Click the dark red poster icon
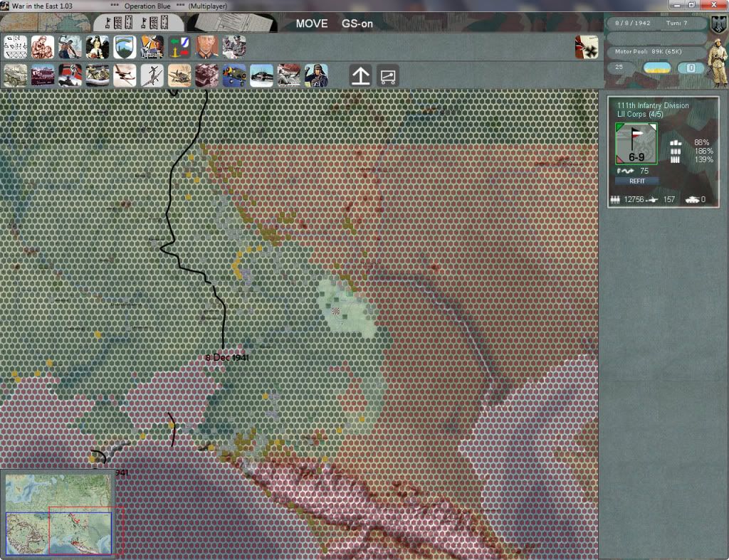 tap(42, 75)
